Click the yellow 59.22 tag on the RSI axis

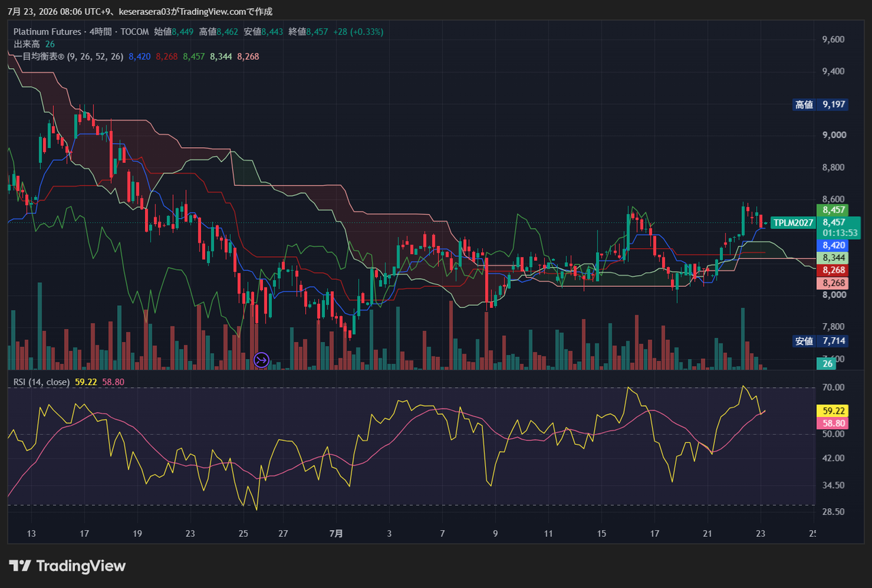(x=833, y=411)
